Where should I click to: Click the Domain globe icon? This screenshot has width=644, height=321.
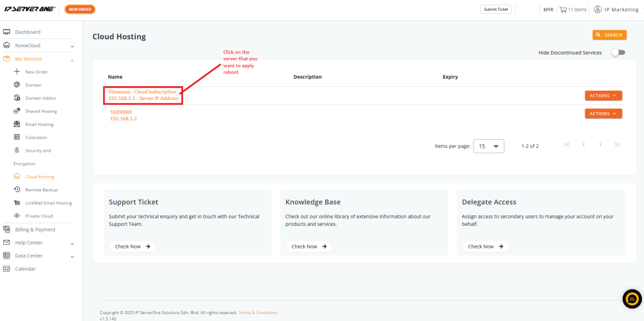18,85
